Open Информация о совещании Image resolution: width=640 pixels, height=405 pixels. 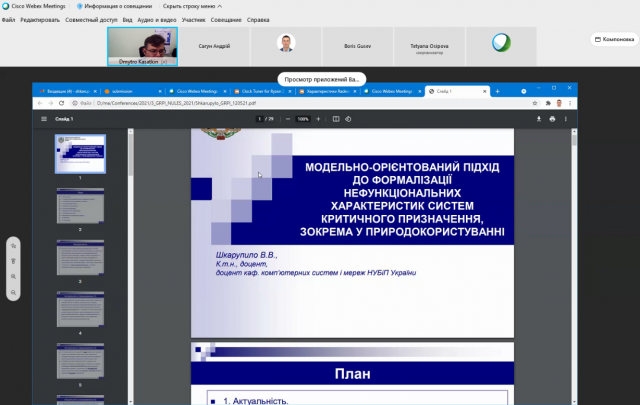[x=114, y=6]
